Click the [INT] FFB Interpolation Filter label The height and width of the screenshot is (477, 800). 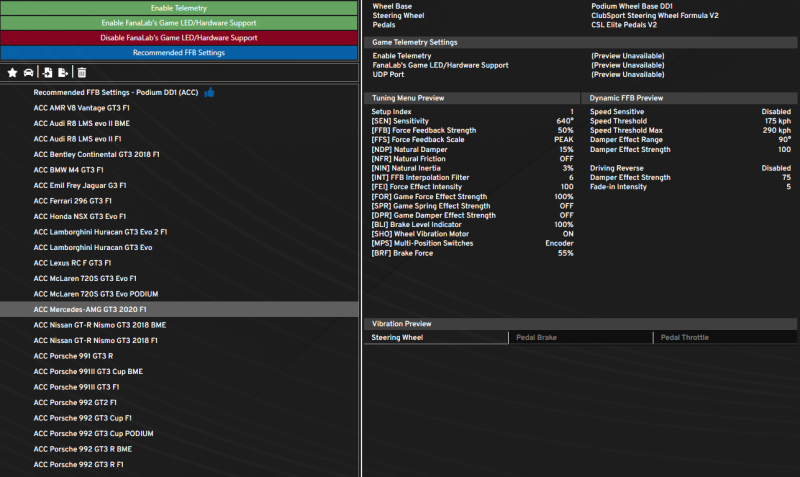pyautogui.click(x=420, y=178)
